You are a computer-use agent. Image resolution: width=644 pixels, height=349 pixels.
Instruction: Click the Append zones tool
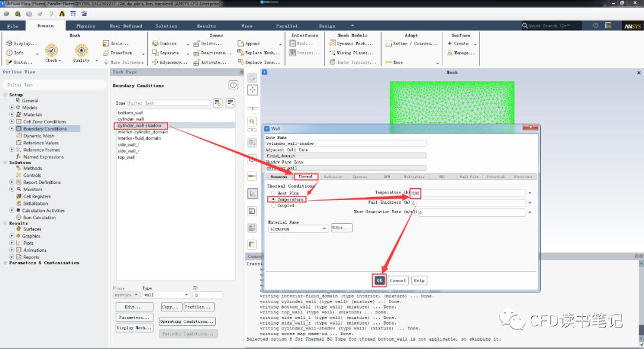point(249,43)
